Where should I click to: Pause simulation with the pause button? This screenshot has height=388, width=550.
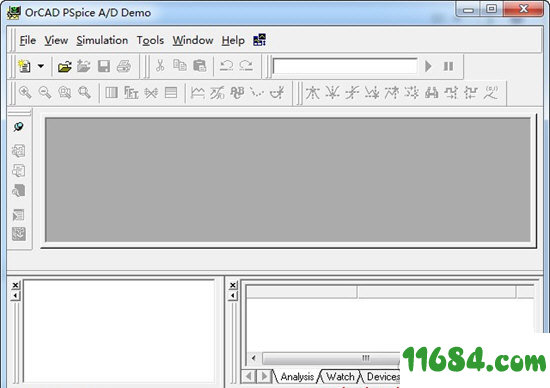pos(448,66)
